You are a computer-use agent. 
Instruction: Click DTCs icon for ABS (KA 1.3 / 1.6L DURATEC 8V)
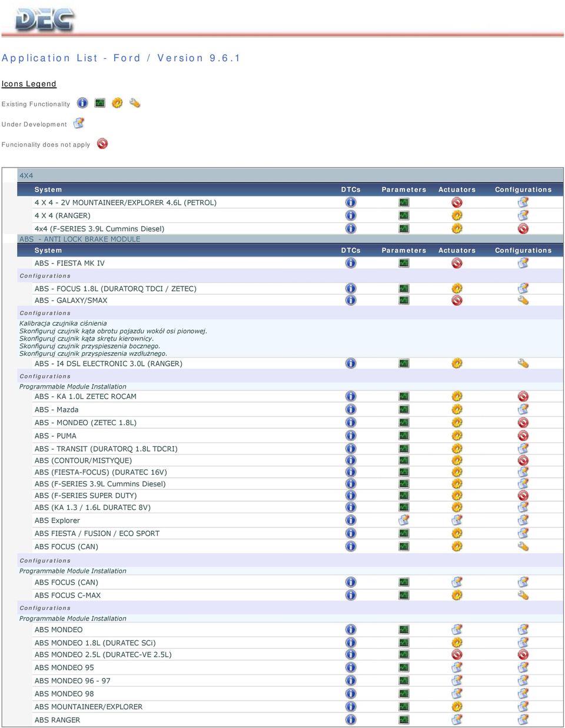click(x=351, y=507)
